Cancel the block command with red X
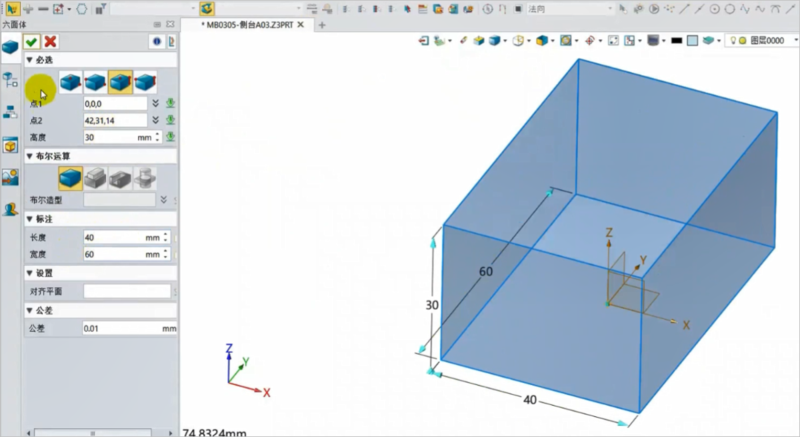The image size is (800, 437). [50, 42]
